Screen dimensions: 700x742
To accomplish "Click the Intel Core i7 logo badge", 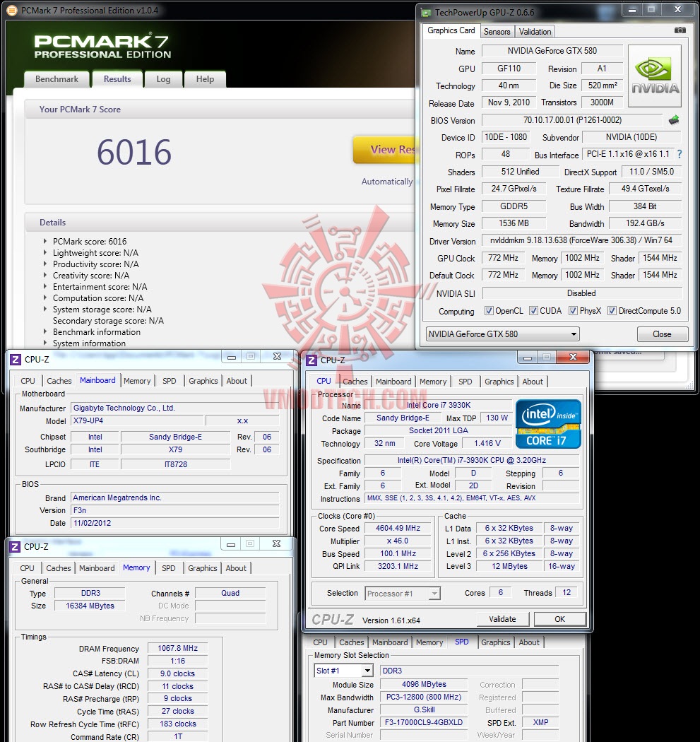I will 547,424.
